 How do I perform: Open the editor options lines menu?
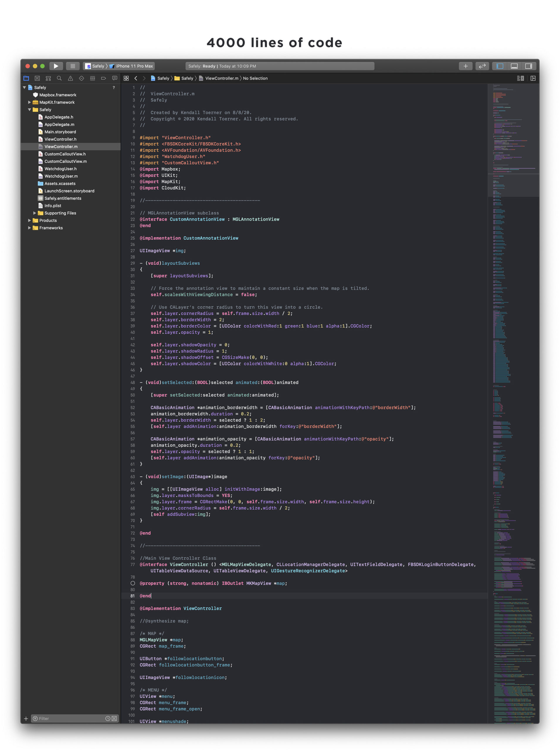click(520, 78)
